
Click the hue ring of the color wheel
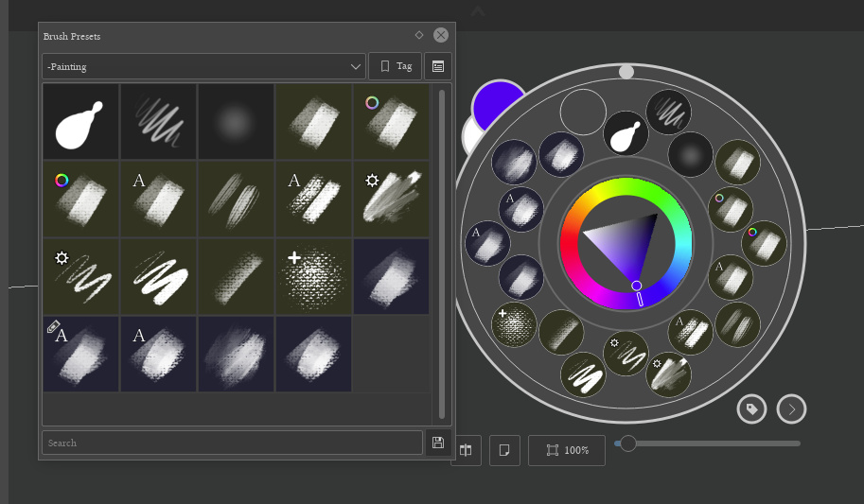click(x=568, y=242)
